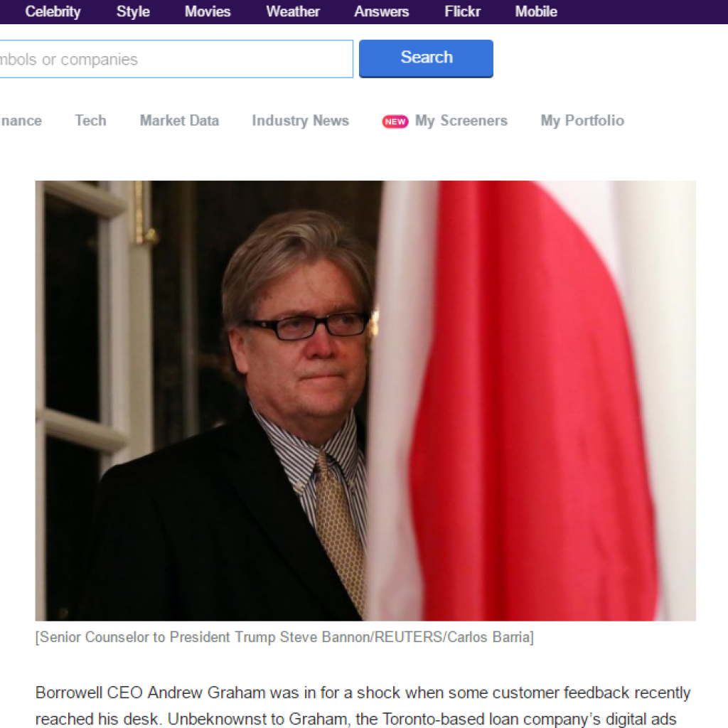728x728 pixels.
Task: Go to the Style section
Action: pyautogui.click(x=133, y=11)
